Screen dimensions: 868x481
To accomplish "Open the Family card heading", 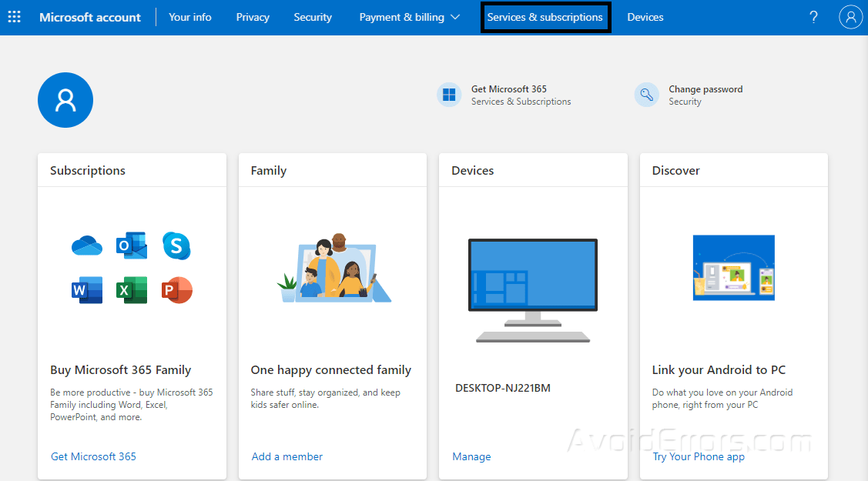I will click(x=269, y=170).
